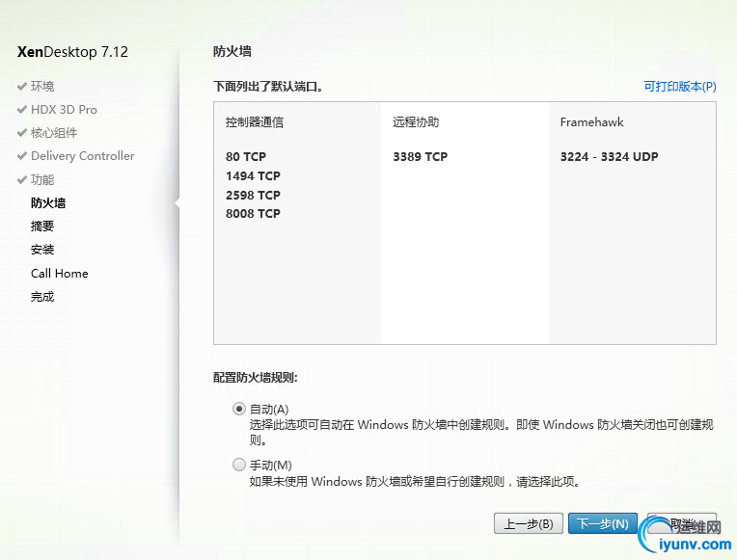This screenshot has width=737, height=560.
Task: Click the 摘要 step in sidebar
Action: (42, 227)
